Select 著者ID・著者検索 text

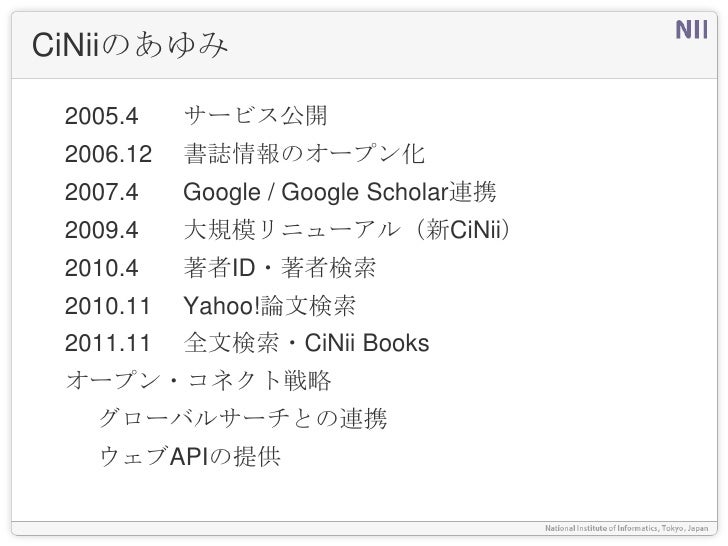click(x=280, y=268)
